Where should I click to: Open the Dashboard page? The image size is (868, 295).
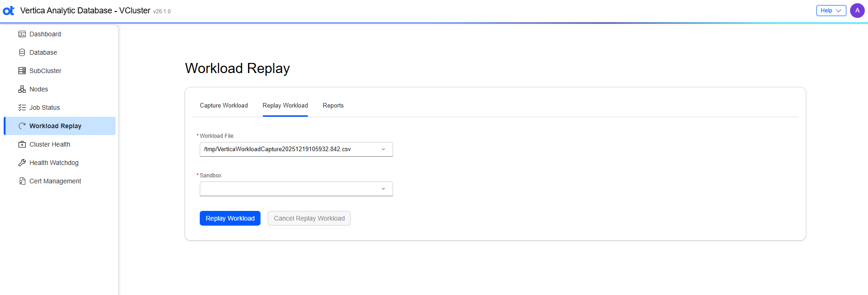60,34
